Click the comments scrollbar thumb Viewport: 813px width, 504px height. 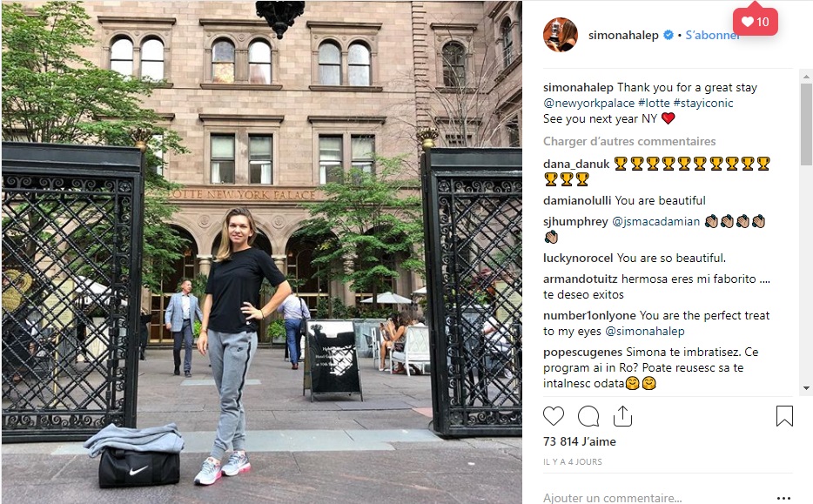pos(806,124)
